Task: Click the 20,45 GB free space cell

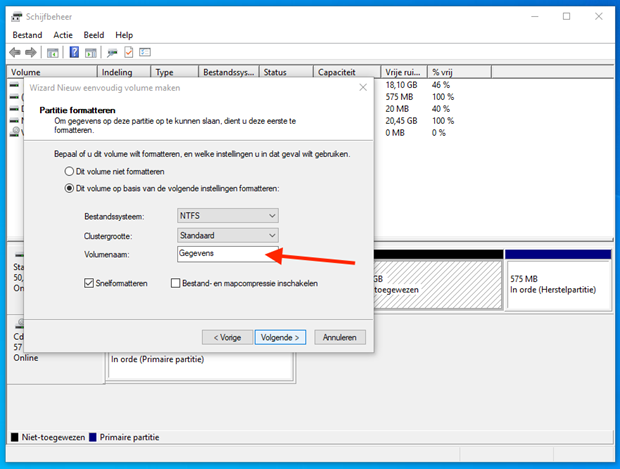Action: click(x=401, y=121)
